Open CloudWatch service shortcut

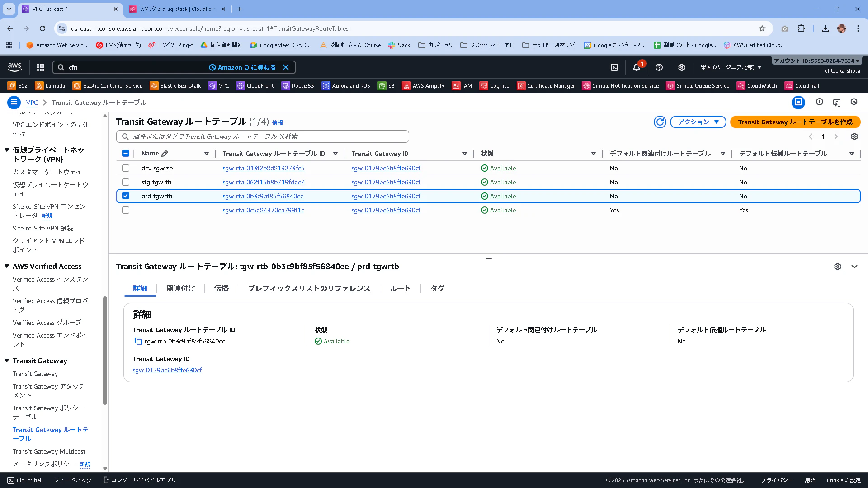(757, 86)
